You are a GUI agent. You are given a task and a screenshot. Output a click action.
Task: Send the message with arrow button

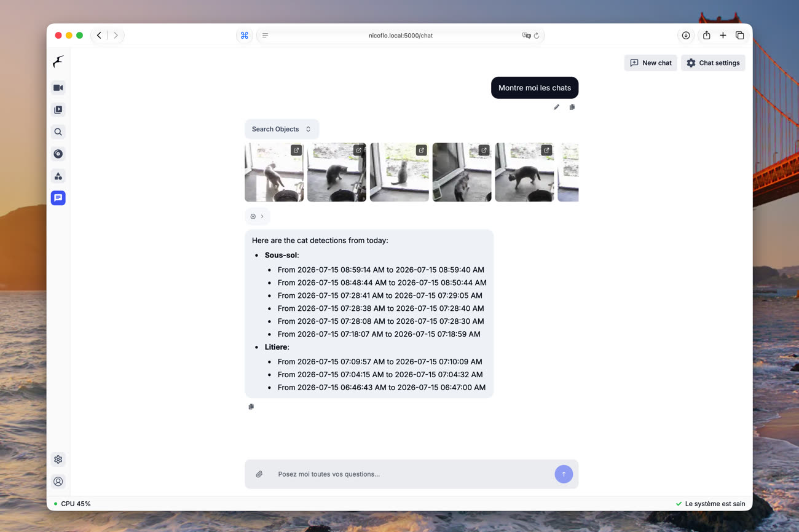(564, 474)
